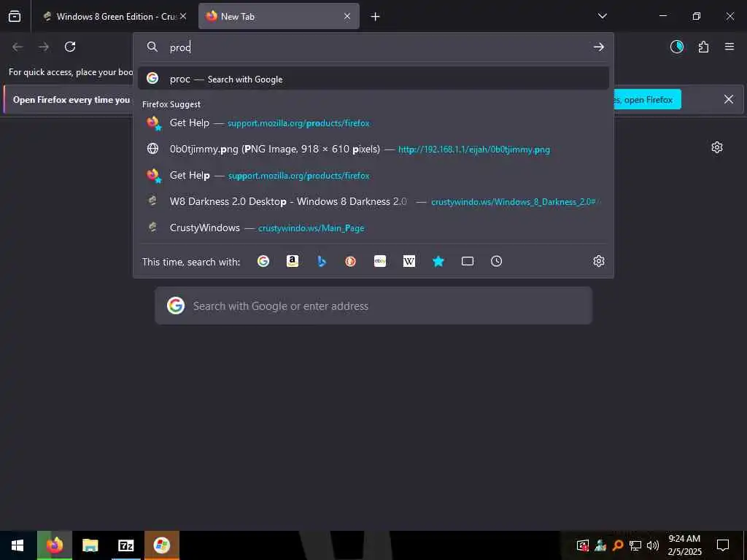Expand the list all tabs chevron

(602, 16)
